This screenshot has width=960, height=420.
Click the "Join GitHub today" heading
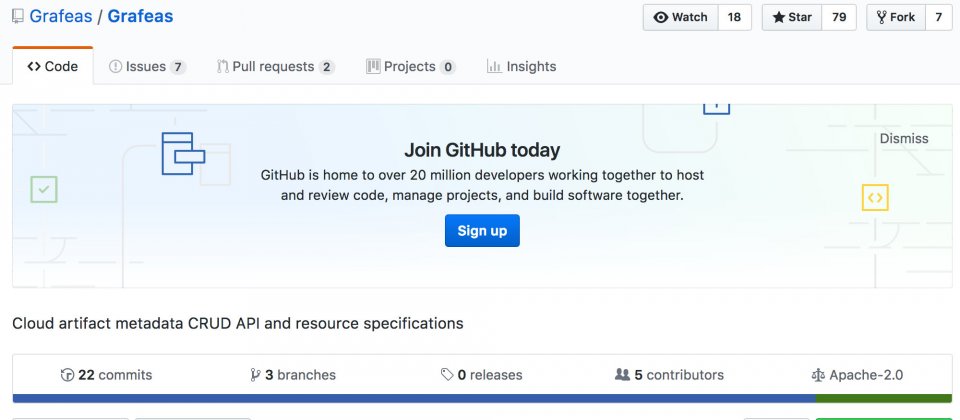(x=482, y=150)
